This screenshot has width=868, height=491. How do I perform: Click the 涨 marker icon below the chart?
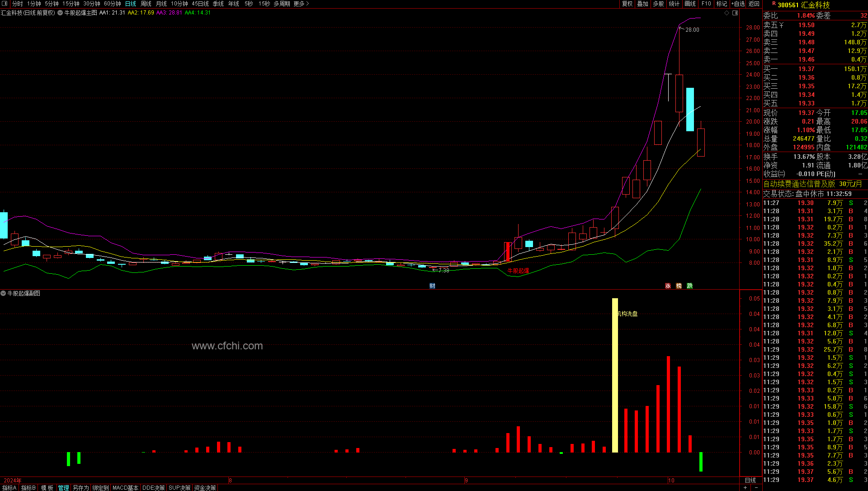tap(668, 286)
